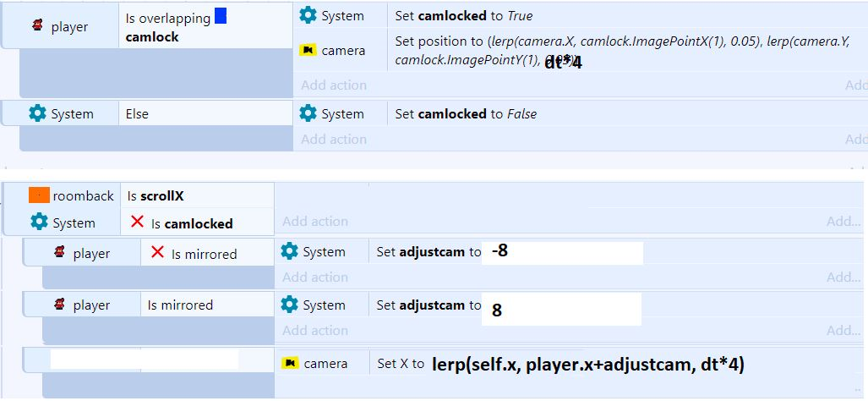
Task: Click the System gear next to Set camlocked to True
Action: pyautogui.click(x=308, y=15)
